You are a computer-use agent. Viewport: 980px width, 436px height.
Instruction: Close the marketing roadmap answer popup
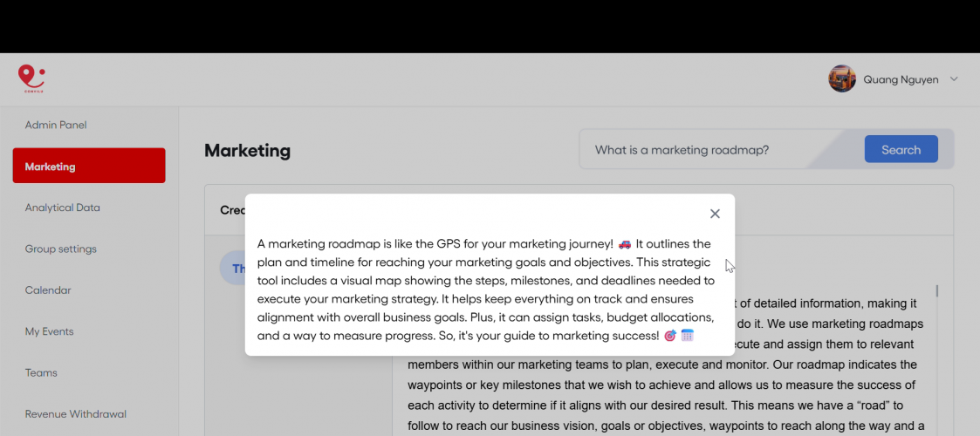tap(715, 214)
